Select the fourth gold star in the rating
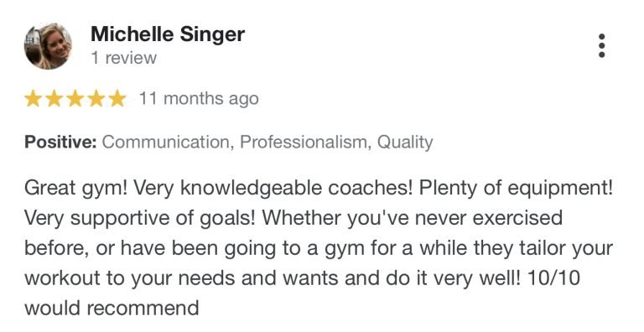This screenshot has height=332, width=644. [x=96, y=99]
